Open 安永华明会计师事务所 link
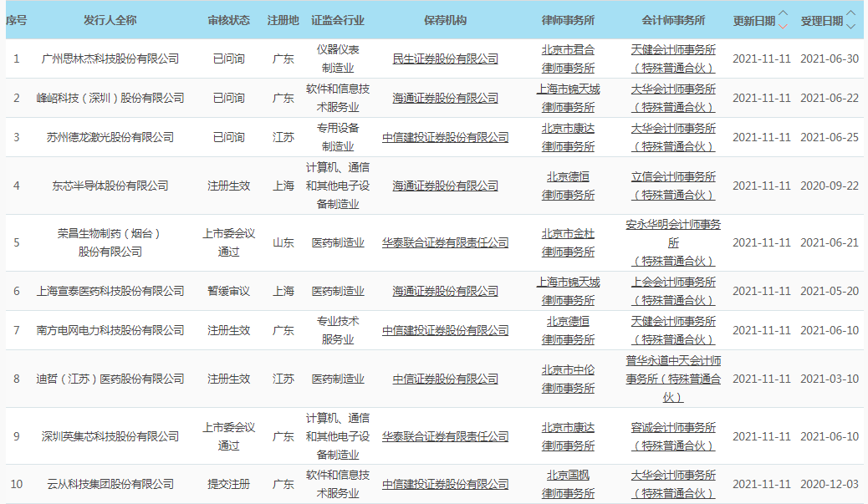The width and height of the screenshot is (868, 504). [x=673, y=242]
